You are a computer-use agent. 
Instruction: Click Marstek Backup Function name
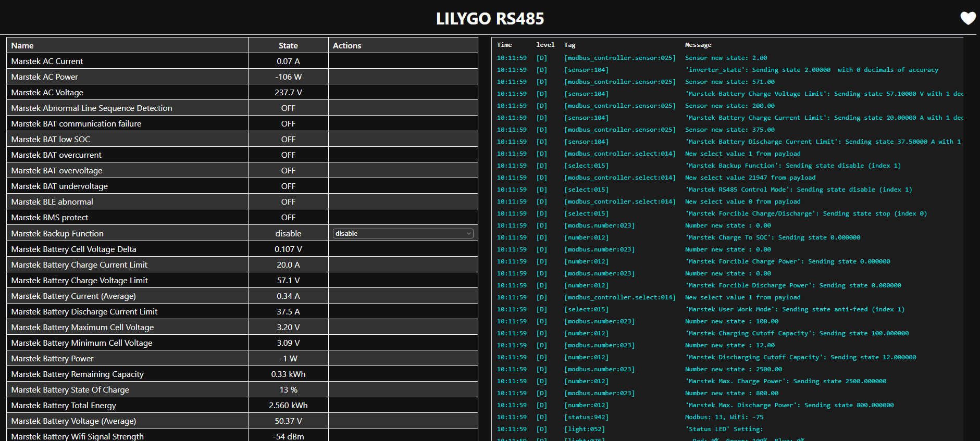point(57,233)
